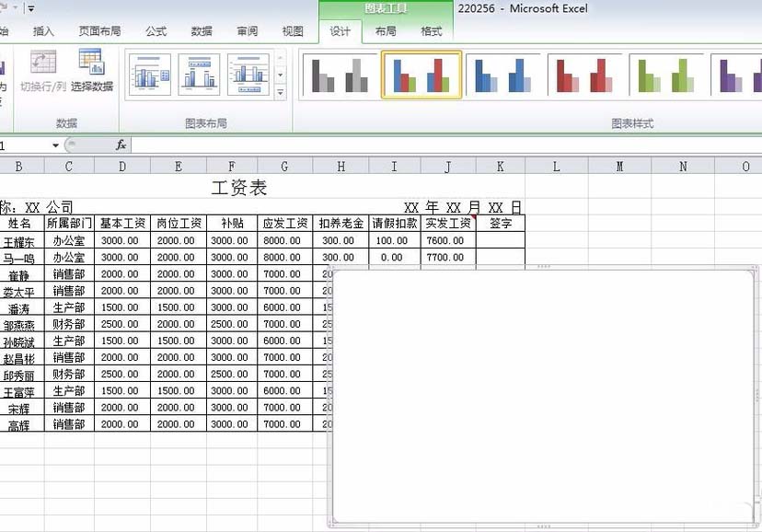The height and width of the screenshot is (532, 762).
Task: Select the third chart layout thumbnail
Action: pos(248,74)
